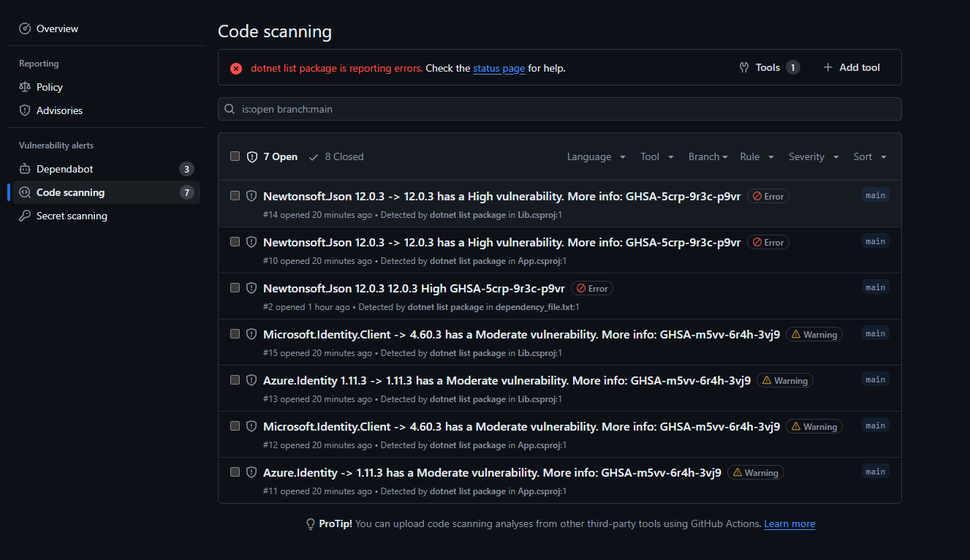
Task: Click the main branch label on alert #14
Action: tap(876, 195)
